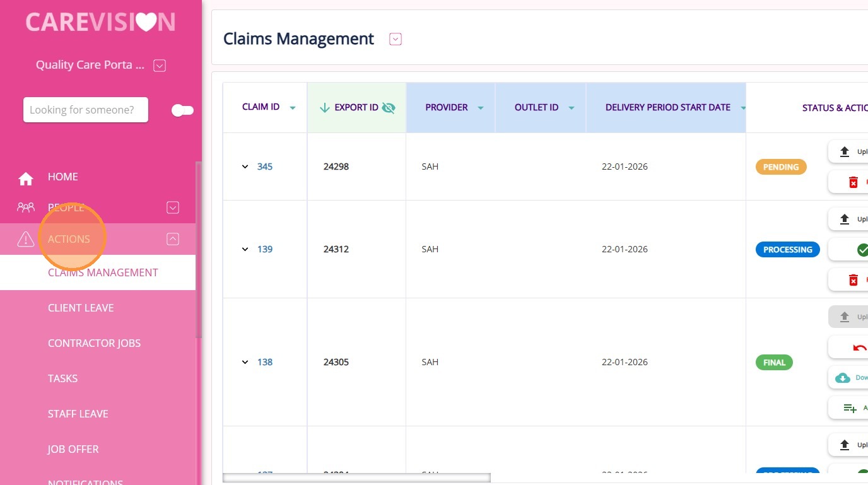Collapse the Actions menu chevron

pos(172,239)
